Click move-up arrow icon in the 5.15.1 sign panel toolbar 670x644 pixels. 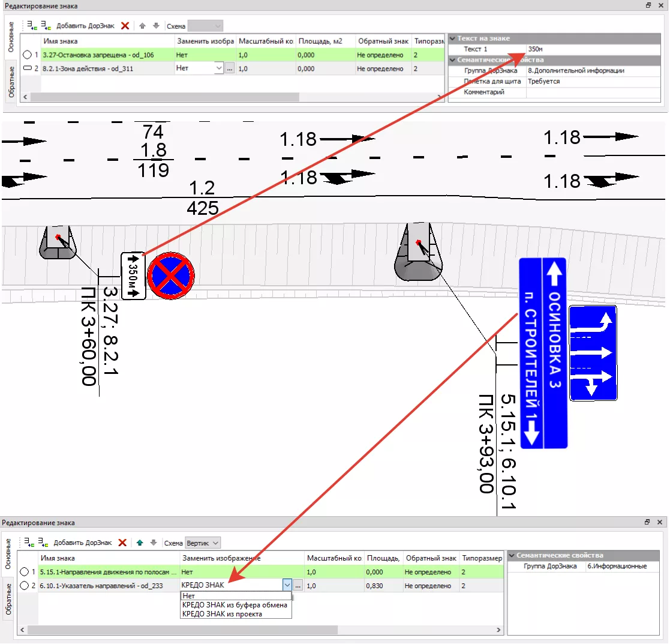140,543
